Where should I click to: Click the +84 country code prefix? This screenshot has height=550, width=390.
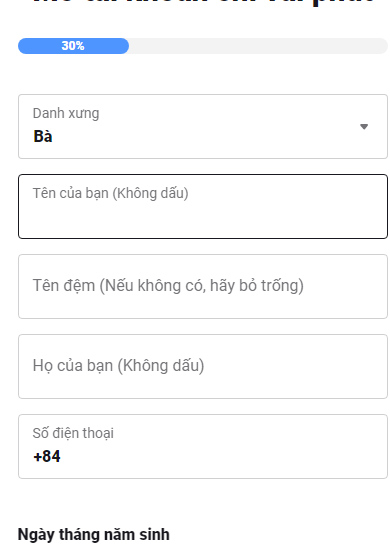(47, 456)
